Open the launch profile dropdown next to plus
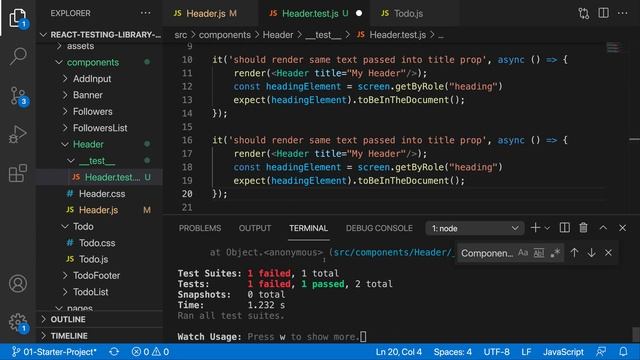 tap(548, 228)
